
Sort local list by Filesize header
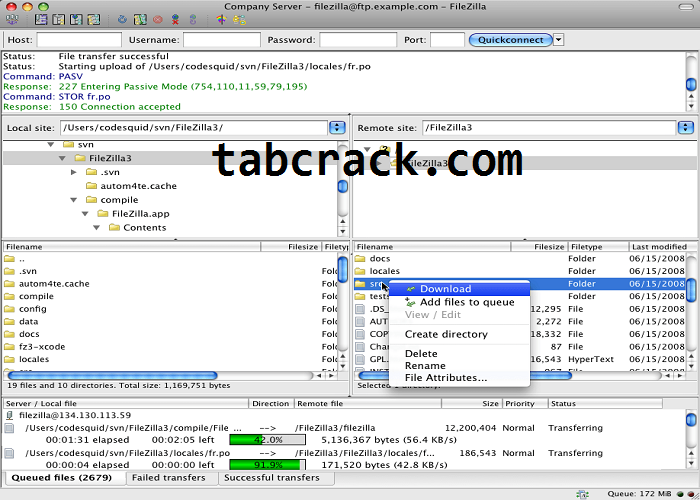(x=291, y=247)
